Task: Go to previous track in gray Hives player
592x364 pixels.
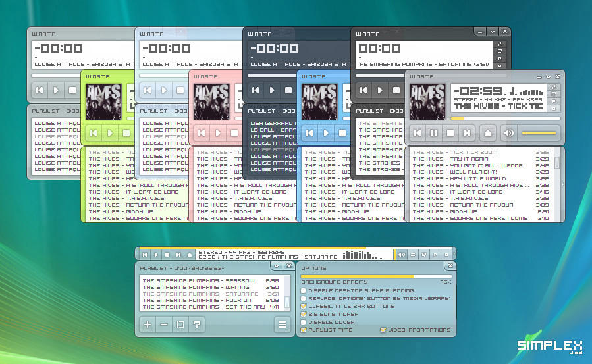Action: coord(417,133)
